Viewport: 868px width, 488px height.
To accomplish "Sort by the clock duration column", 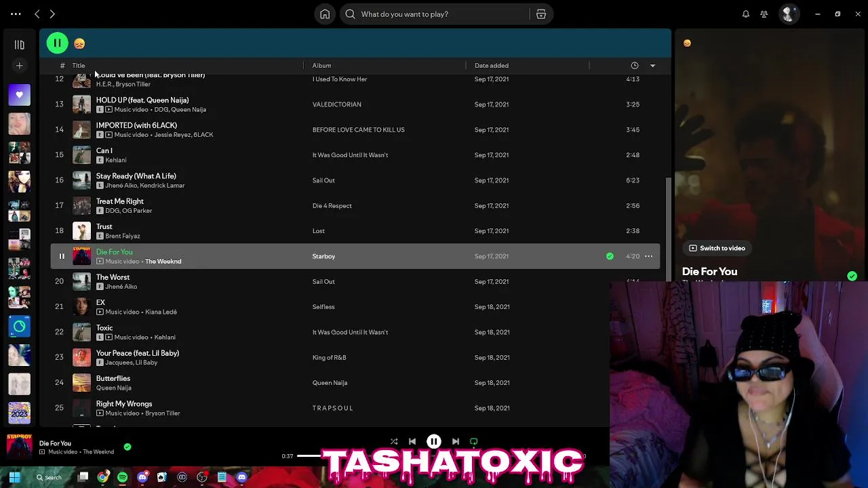I will tap(635, 66).
